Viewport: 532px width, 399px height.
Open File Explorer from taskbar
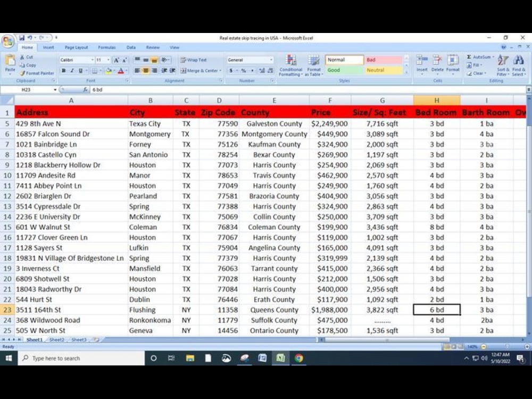point(190,358)
